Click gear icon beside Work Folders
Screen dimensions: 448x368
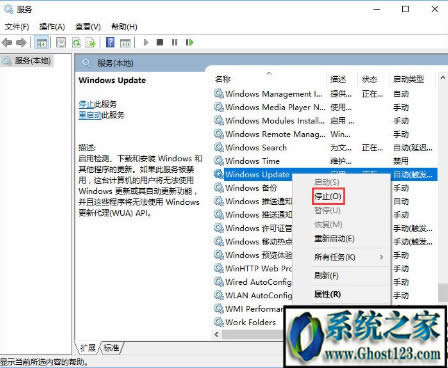tap(219, 322)
